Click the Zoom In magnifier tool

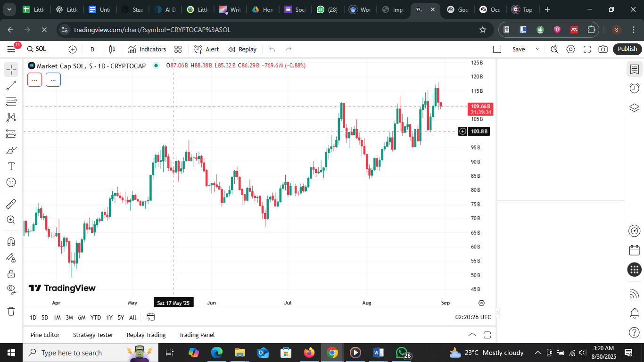11,220
